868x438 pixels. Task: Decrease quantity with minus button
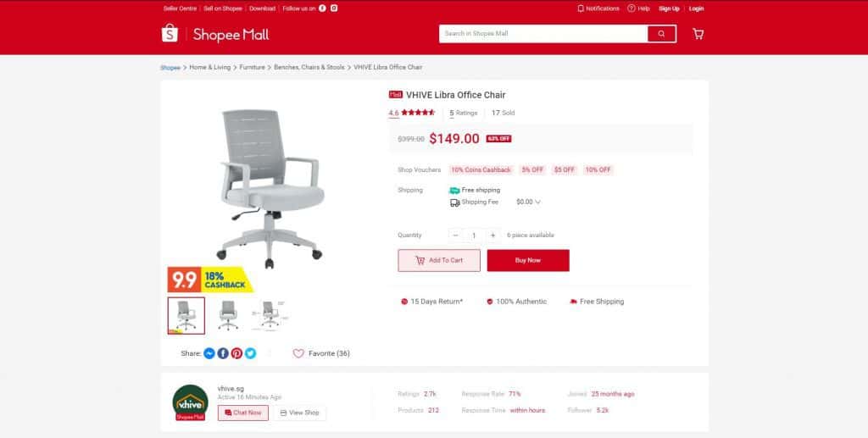click(455, 235)
